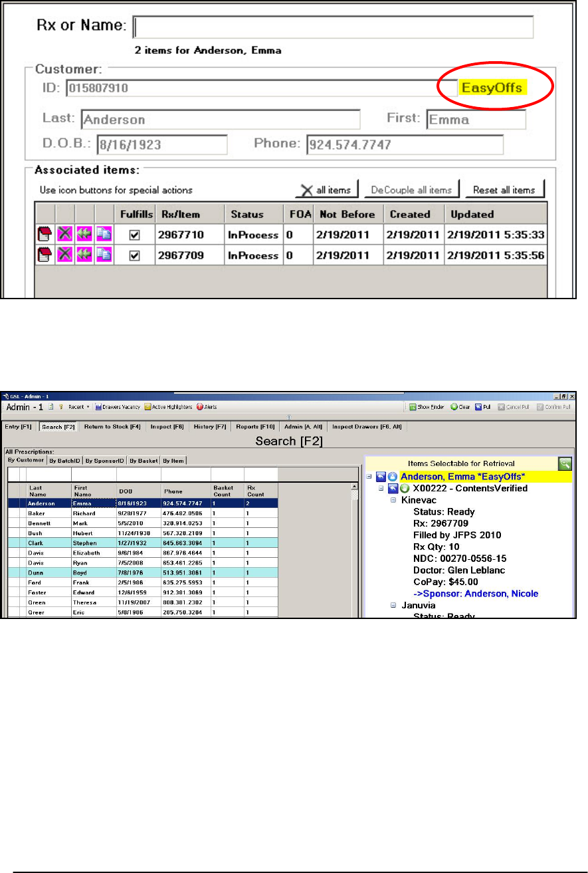
Task: Collapse the Januvia item node
Action: point(393,606)
